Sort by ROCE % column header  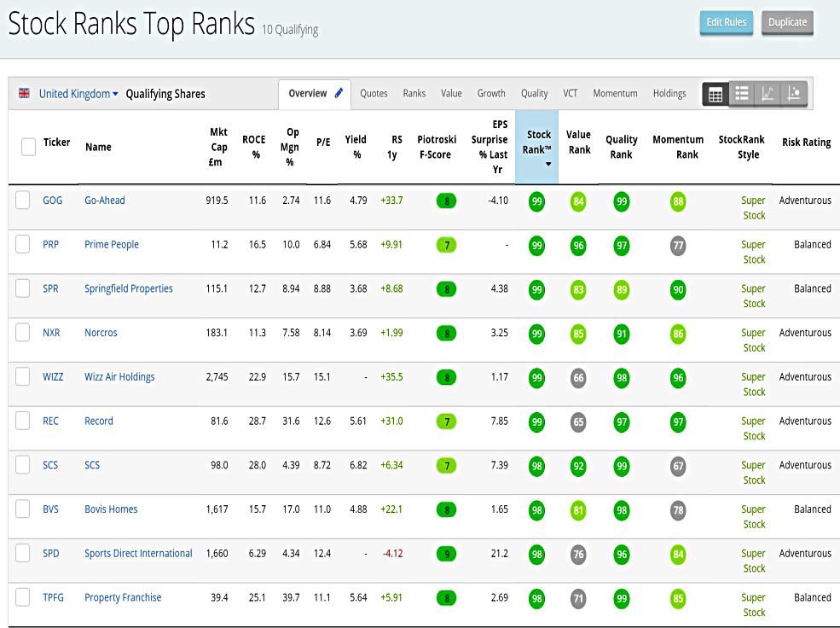254,147
